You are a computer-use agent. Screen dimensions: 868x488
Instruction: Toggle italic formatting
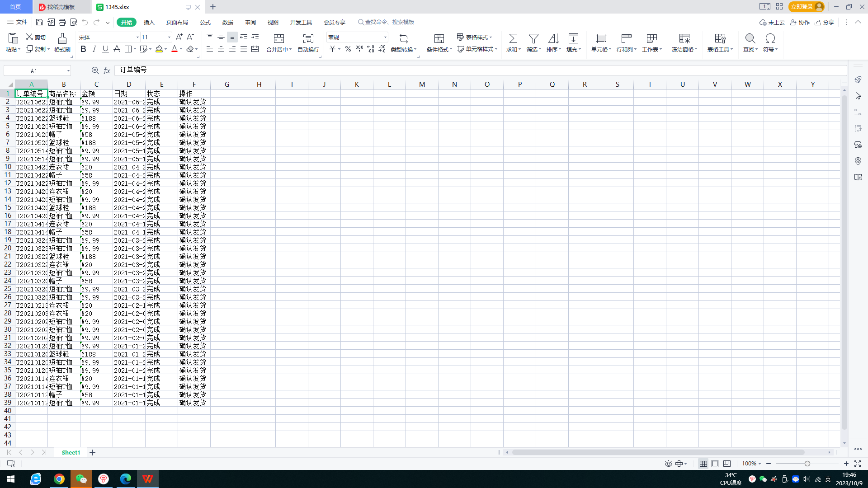[94, 49]
